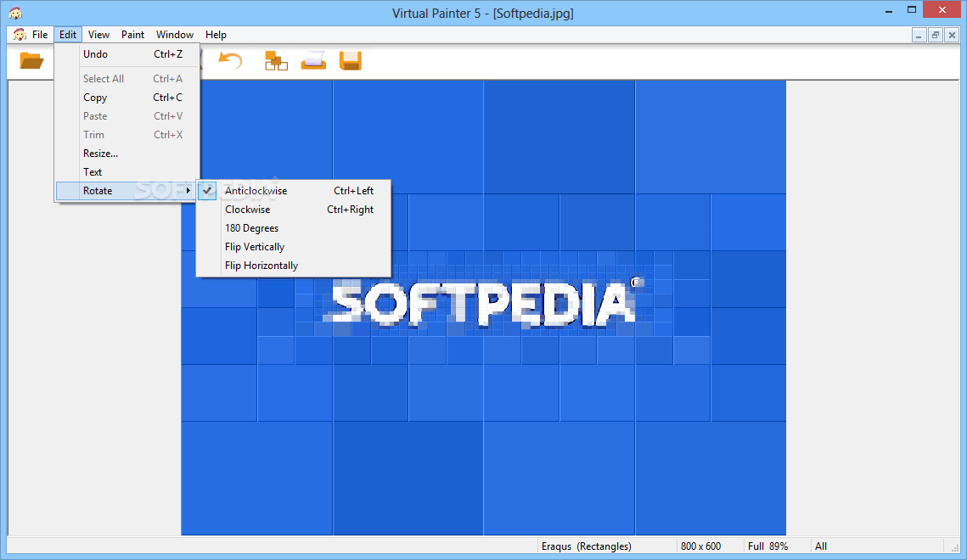Click the painter face icon beside File
The height and width of the screenshot is (560, 967).
19,35
